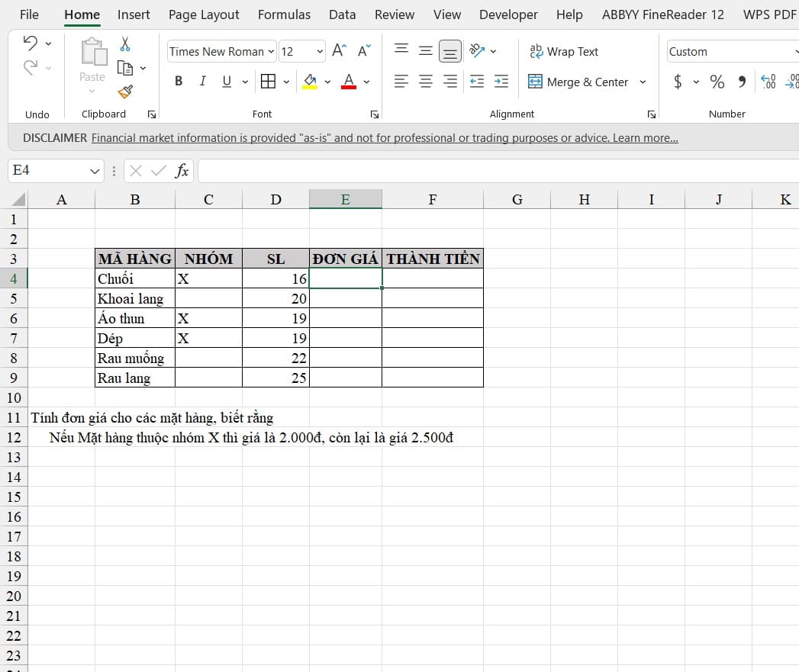Click the Insert Function fx icon

(x=182, y=171)
